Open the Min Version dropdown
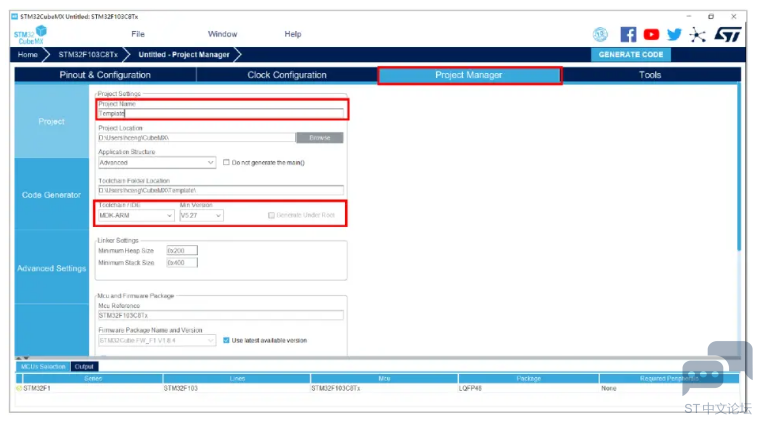This screenshot has width=761, height=424. point(201,215)
